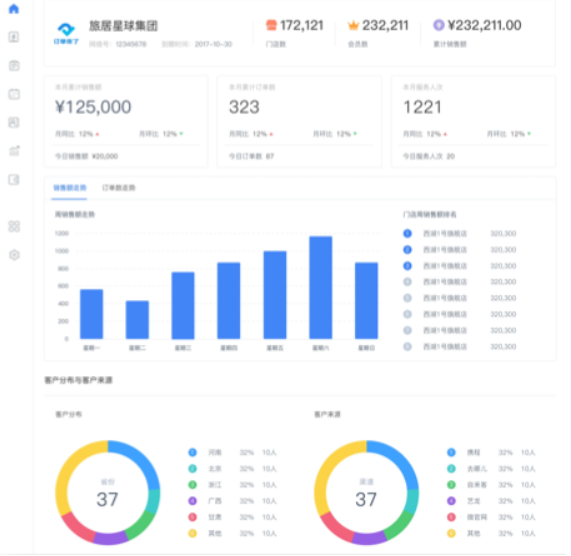Screen dimensions: 571x556
Task: Click the orange store icon beside 172,121
Action: click(271, 25)
